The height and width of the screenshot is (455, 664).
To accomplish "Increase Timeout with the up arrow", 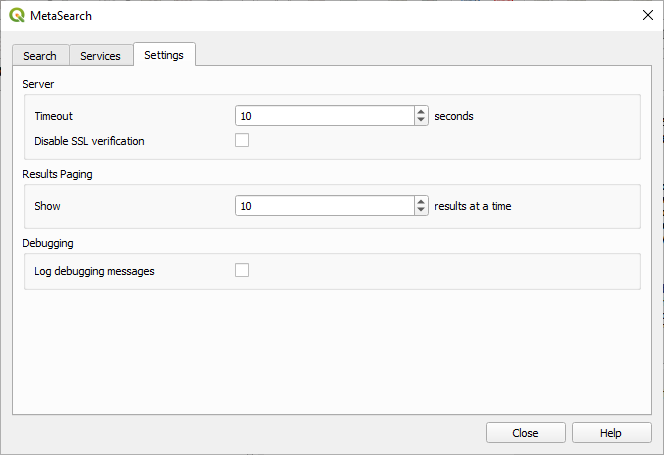I will (x=421, y=111).
